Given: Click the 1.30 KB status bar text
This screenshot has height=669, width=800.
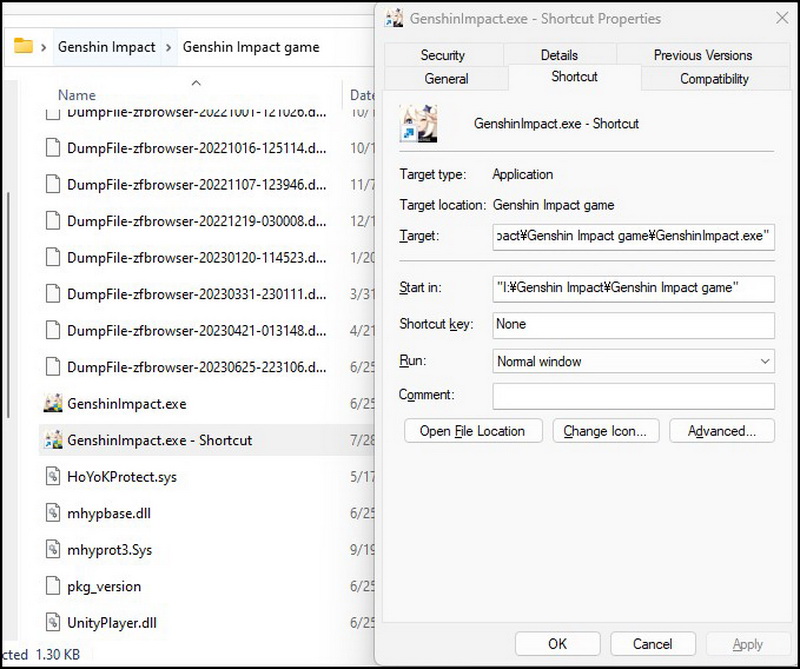Looking at the screenshot, I should click(58, 654).
